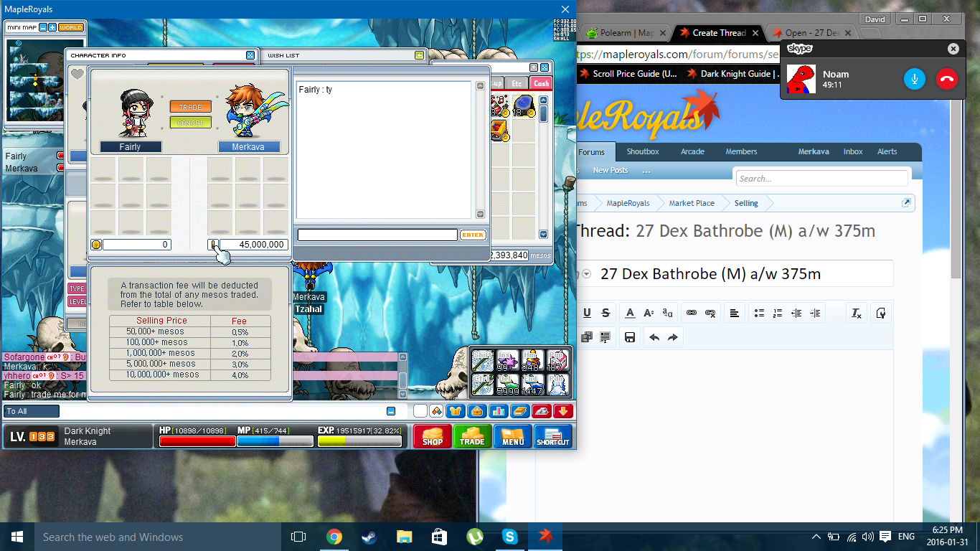Image resolution: width=980 pixels, height=551 pixels.
Task: Shrink the mini map with minus button
Action: (x=43, y=27)
